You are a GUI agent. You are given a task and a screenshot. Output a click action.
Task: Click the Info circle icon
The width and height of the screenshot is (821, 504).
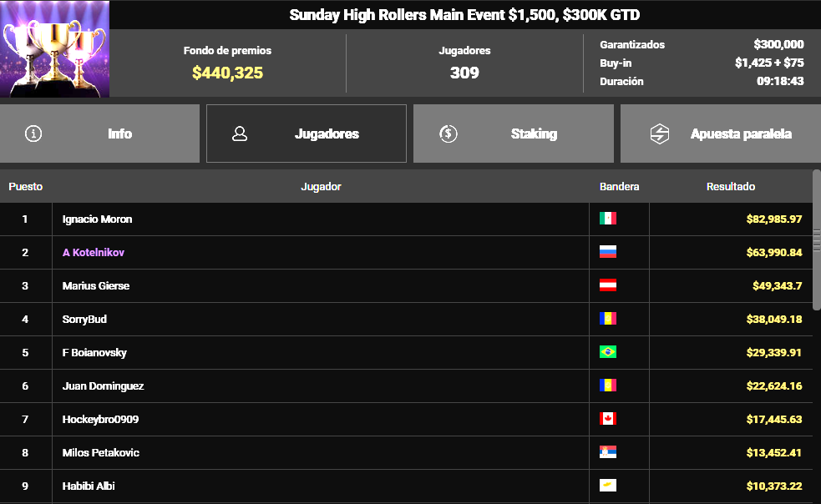33,134
